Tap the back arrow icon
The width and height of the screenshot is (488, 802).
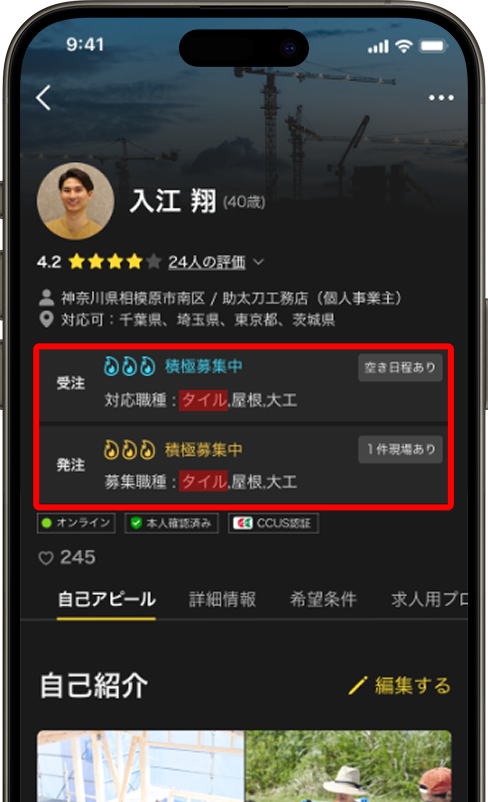[43, 98]
